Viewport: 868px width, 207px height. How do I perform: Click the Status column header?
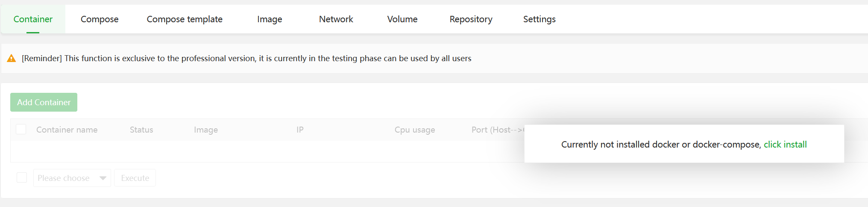click(141, 130)
